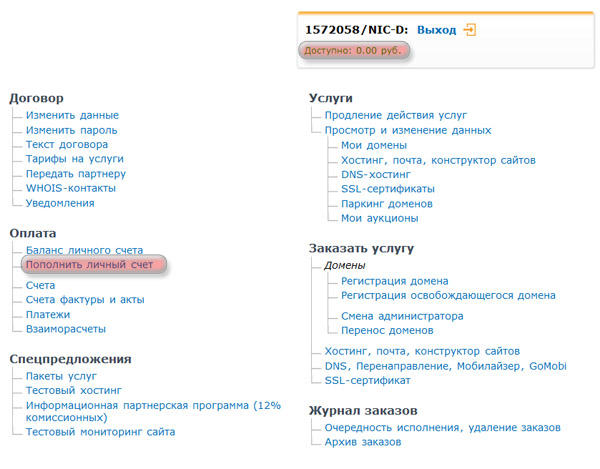
Task: Open Продление действия услуг
Action: [x=396, y=115]
